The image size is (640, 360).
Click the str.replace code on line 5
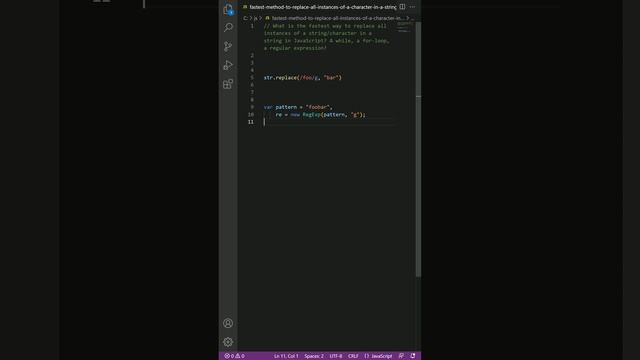click(x=302, y=78)
